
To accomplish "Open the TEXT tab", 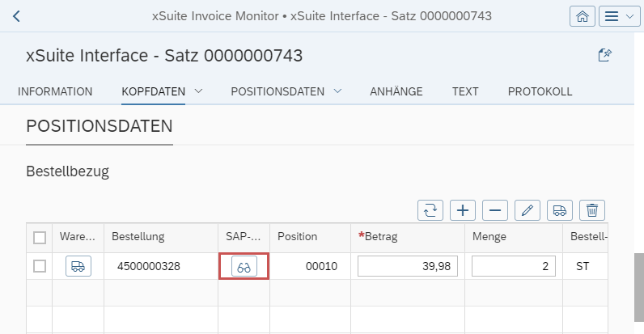I will point(465,91).
